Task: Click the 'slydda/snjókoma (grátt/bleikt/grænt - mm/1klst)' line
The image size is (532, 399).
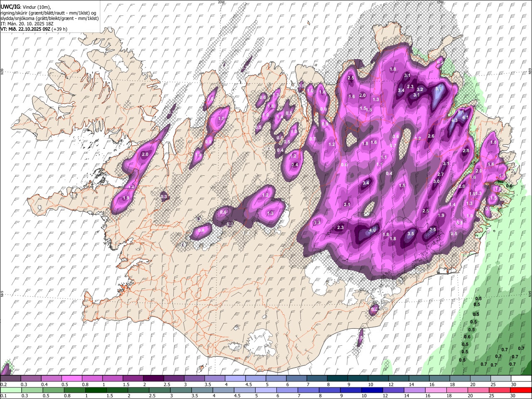Action: click(49, 18)
